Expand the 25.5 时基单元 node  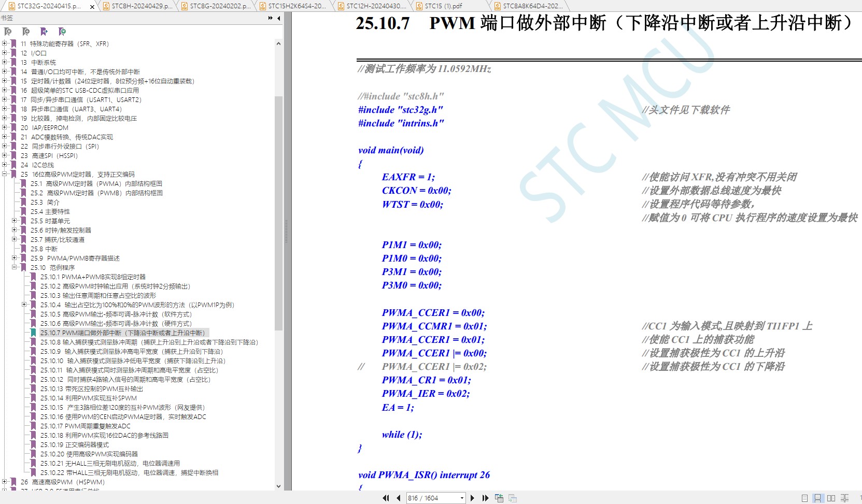pyautogui.click(x=15, y=221)
